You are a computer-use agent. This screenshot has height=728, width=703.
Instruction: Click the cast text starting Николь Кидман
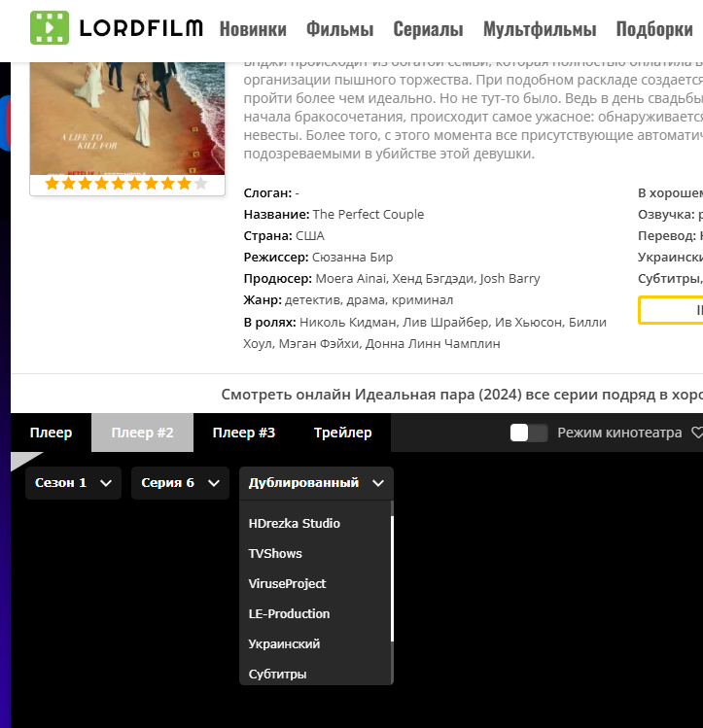(x=425, y=332)
